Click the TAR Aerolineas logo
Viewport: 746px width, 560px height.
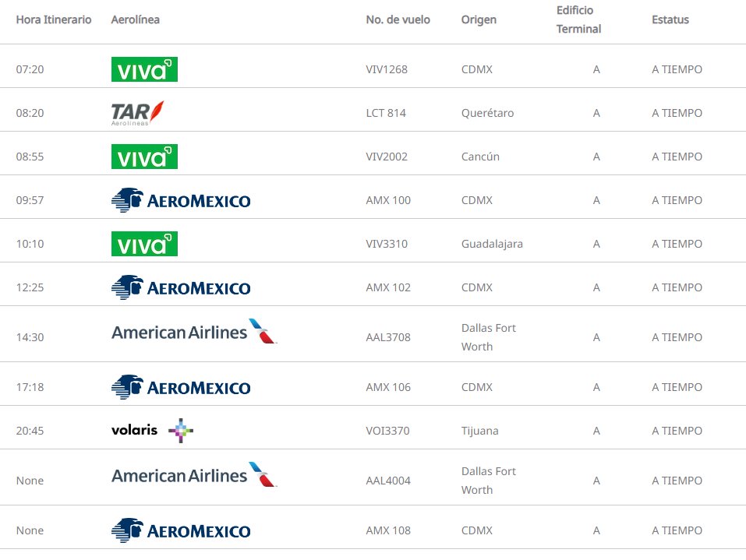(x=137, y=113)
